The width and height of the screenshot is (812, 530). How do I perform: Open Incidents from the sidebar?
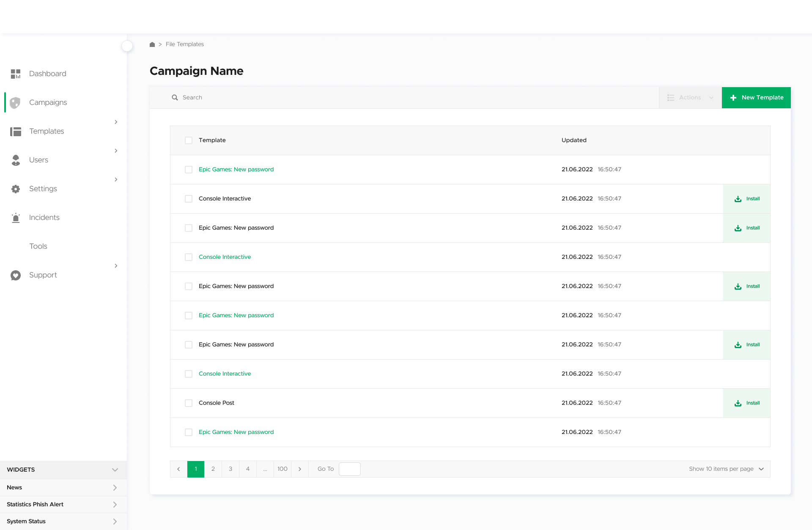[x=44, y=218]
